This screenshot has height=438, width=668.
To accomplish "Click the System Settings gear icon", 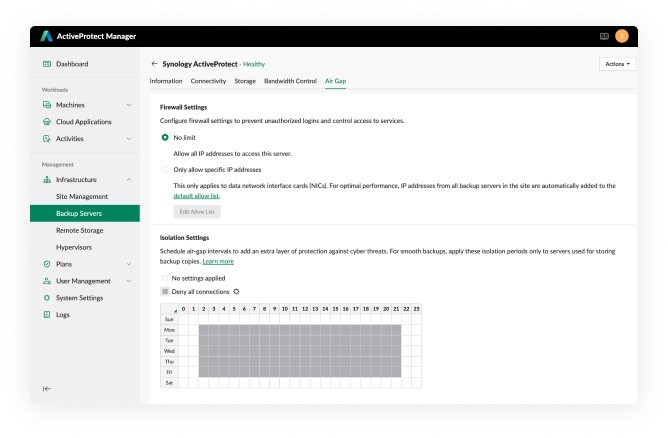I will 47,298.
